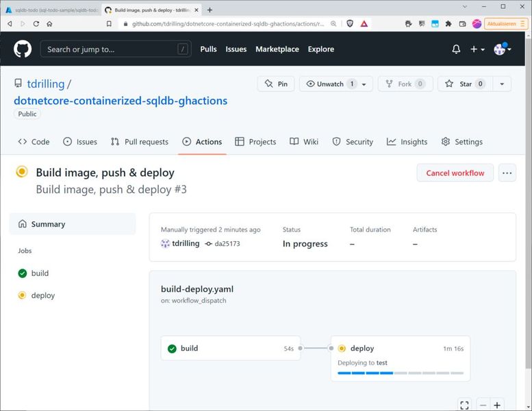Close the Build image, push & deploy tab
This screenshot has width=532, height=411.
(x=197, y=10)
